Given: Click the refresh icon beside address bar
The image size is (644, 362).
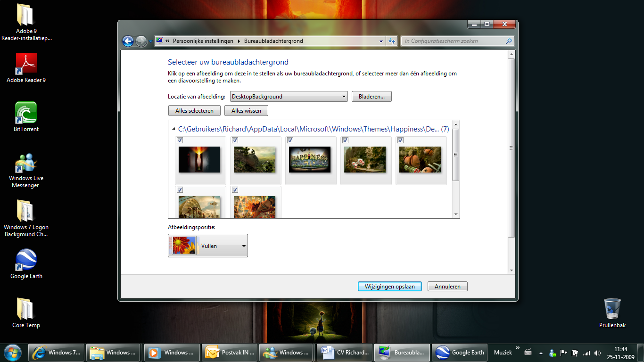Looking at the screenshot, I should click(391, 41).
